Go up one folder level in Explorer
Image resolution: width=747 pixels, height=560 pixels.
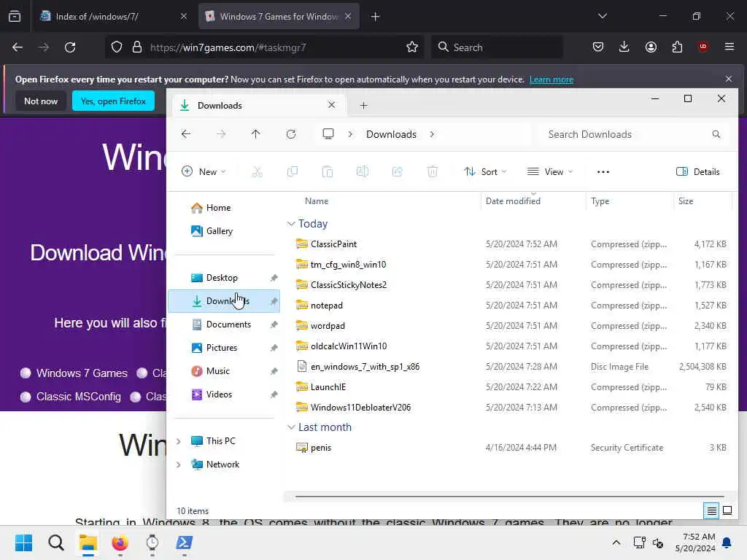pyautogui.click(x=256, y=134)
